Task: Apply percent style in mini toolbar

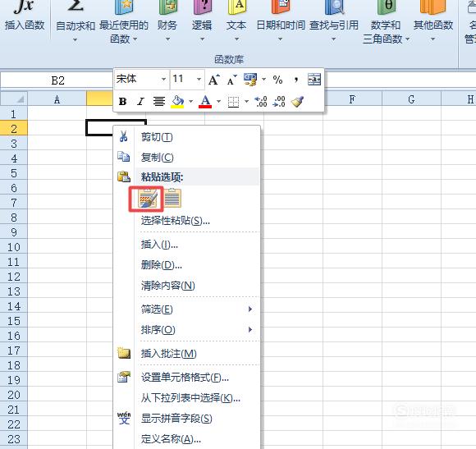Action: pos(277,80)
